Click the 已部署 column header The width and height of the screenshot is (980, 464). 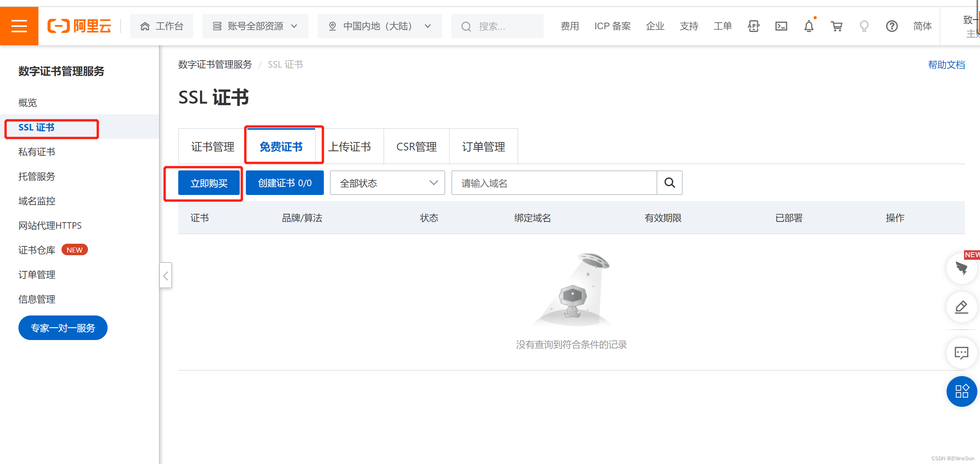[x=789, y=218]
